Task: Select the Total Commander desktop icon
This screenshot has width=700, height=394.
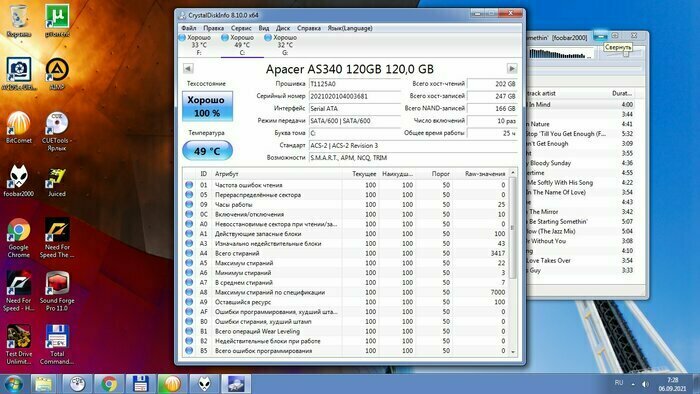Action: (57, 344)
